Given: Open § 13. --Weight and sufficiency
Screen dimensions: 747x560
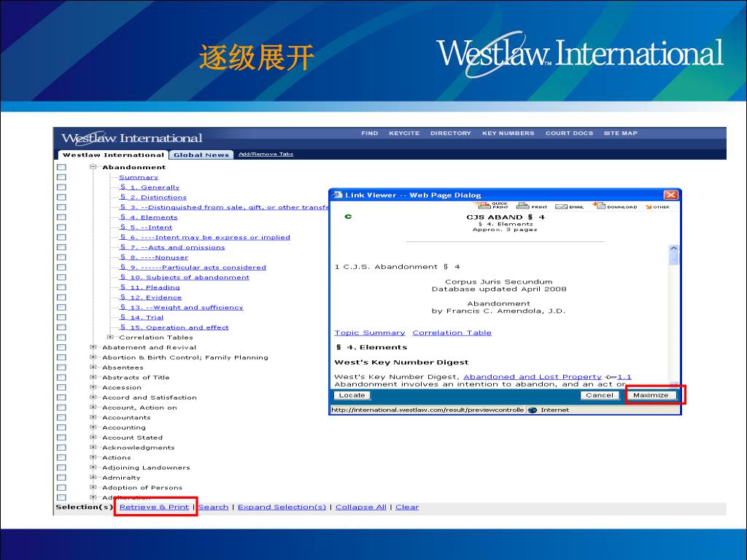Looking at the screenshot, I should pos(182,307).
